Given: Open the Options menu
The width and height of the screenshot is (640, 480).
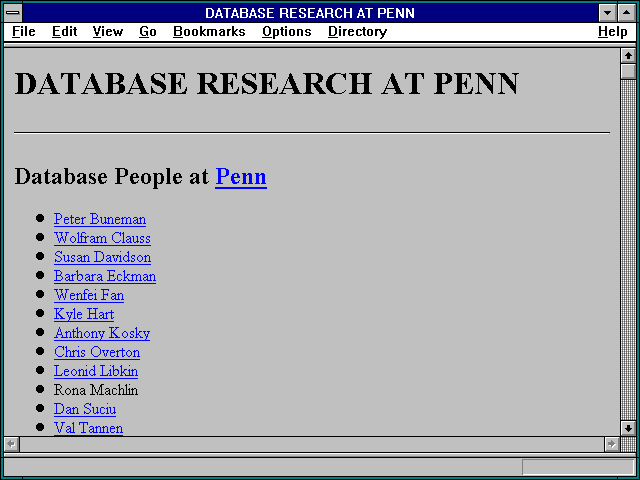Looking at the screenshot, I should tap(287, 32).
